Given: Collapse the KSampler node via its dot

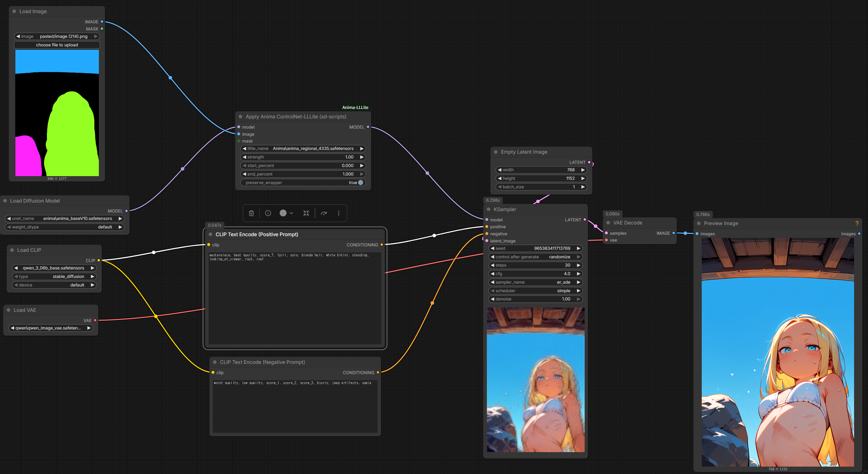Looking at the screenshot, I should pyautogui.click(x=489, y=209).
